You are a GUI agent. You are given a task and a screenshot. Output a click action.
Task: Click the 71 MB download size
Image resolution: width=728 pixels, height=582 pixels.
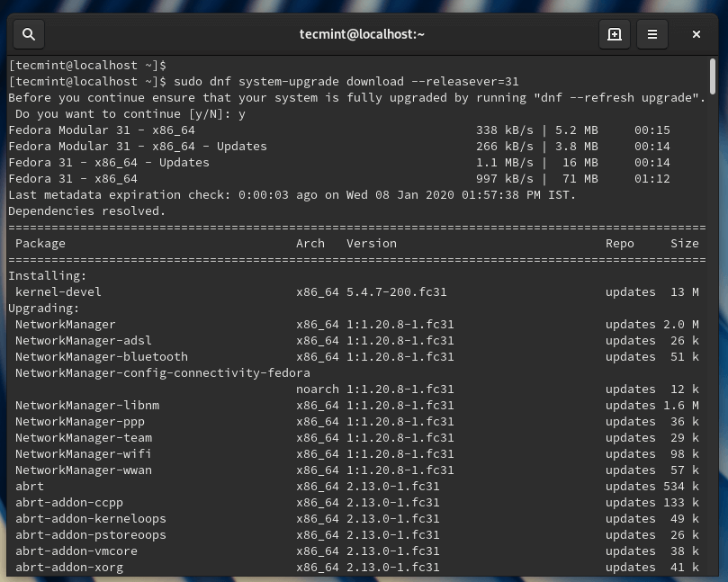tap(580, 179)
